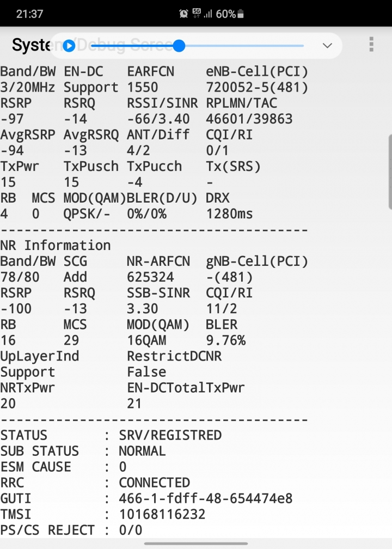
Task: Select the NR-ARFCN value 625324
Action: point(150,277)
